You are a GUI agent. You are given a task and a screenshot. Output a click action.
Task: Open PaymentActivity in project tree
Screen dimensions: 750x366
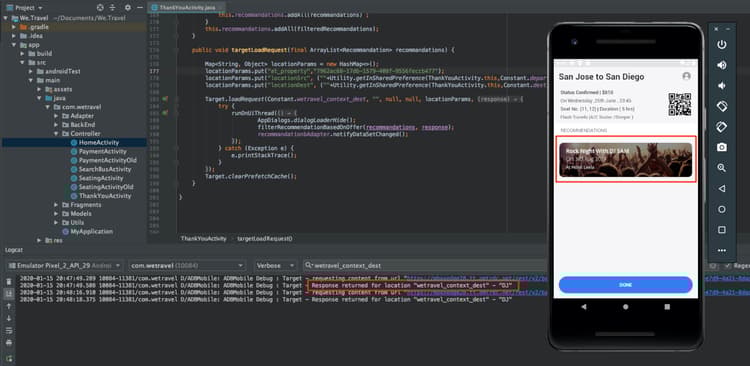coord(102,151)
